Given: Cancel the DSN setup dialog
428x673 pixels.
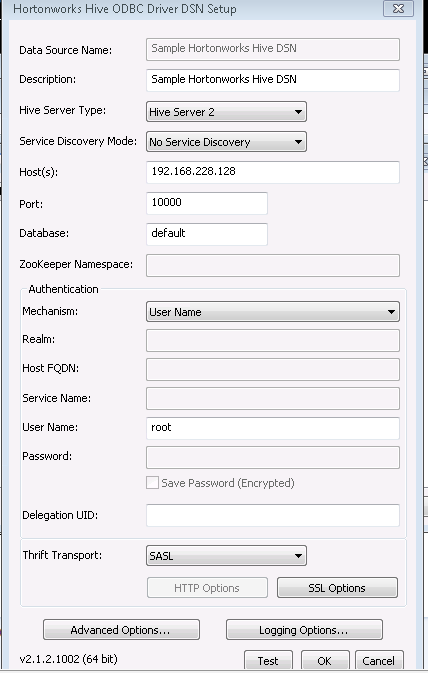Looking at the screenshot, I should click(x=379, y=661).
